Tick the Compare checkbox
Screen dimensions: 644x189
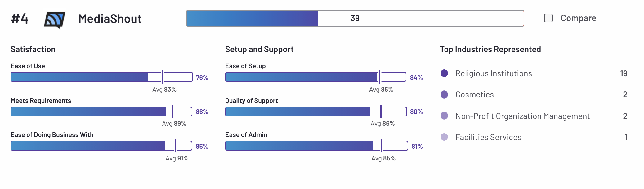pyautogui.click(x=548, y=18)
